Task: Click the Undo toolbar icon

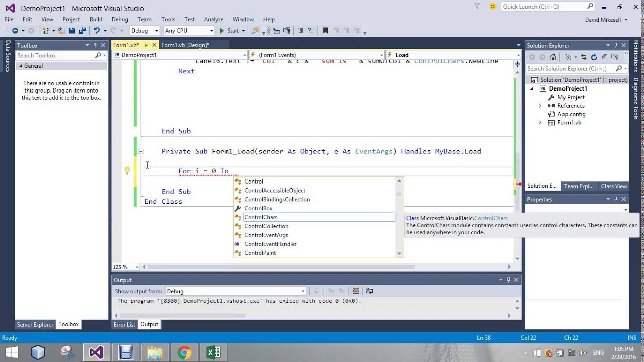Action: coord(97,31)
